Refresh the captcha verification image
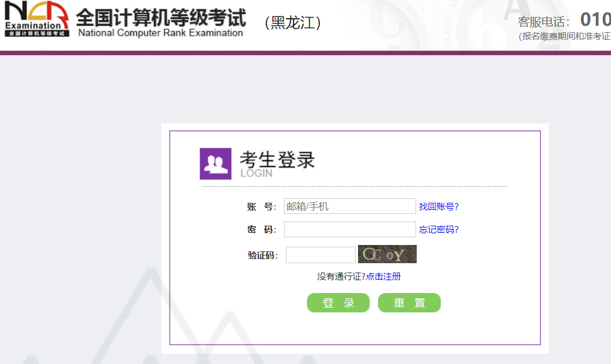The image size is (611, 364). pyautogui.click(x=387, y=254)
